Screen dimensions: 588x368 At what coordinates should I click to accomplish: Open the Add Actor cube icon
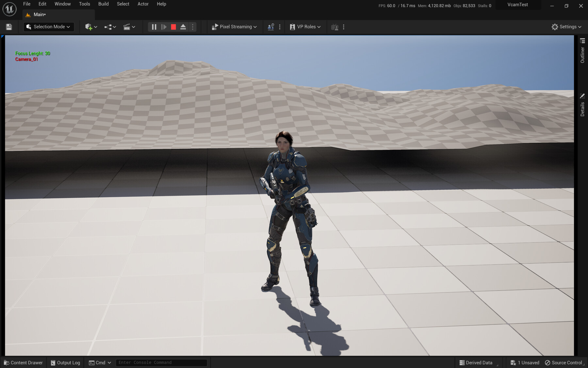pyautogui.click(x=89, y=26)
